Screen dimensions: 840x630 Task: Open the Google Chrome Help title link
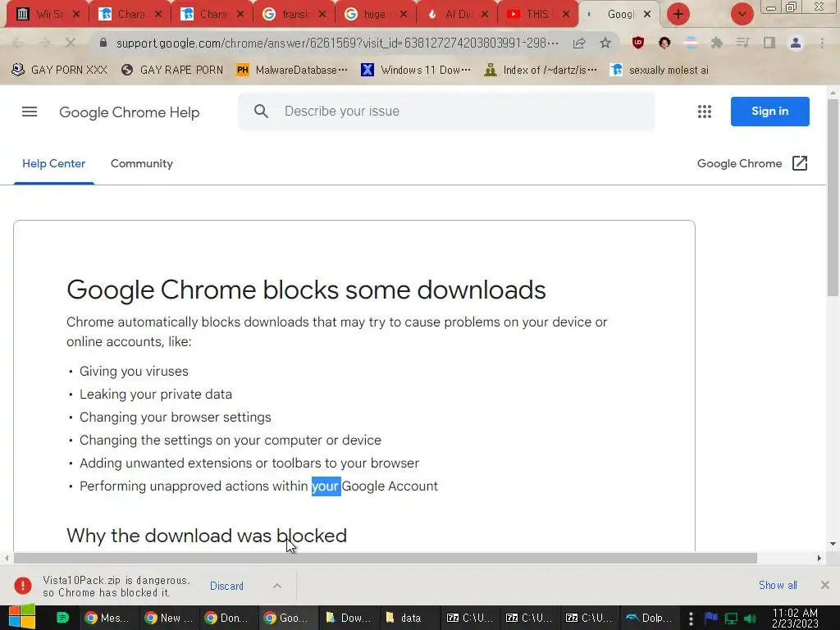(x=129, y=112)
